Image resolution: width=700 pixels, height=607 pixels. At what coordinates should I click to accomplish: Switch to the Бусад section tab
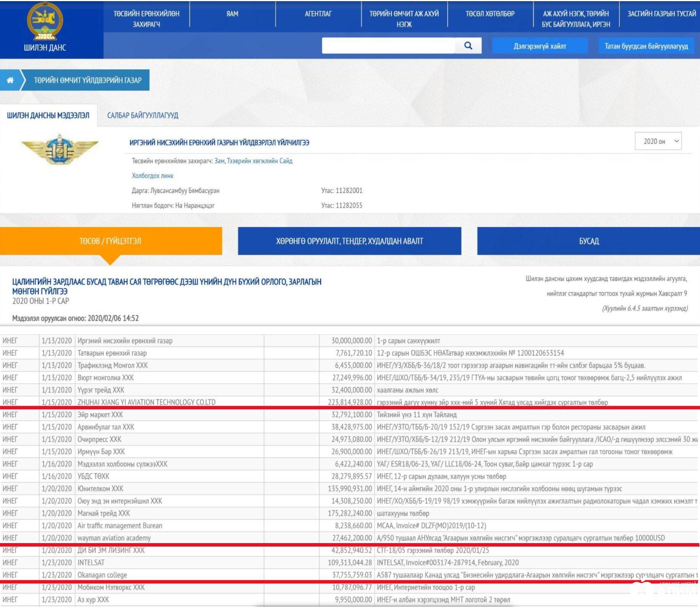tap(589, 241)
